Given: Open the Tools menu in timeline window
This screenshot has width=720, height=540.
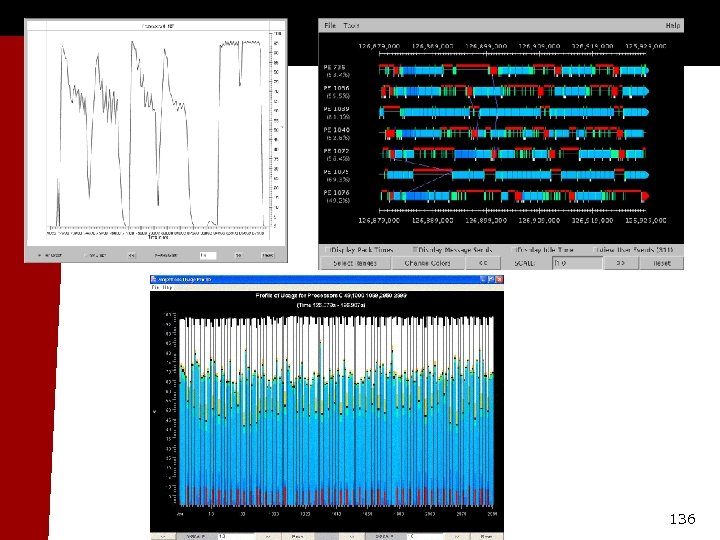Looking at the screenshot, I should click(x=351, y=26).
